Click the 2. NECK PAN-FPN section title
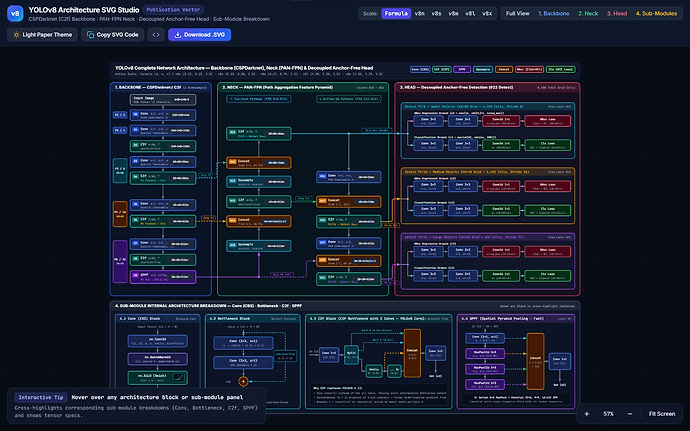This screenshot has width=690, height=431. pos(277,88)
